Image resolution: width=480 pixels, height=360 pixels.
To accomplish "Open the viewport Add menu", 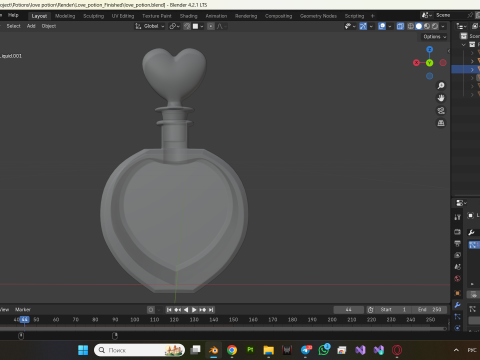I will 31,26.
